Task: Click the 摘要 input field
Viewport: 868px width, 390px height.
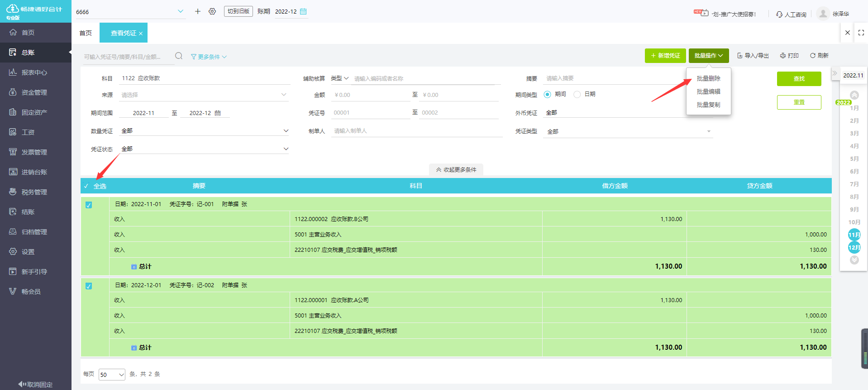Action: (x=611, y=78)
